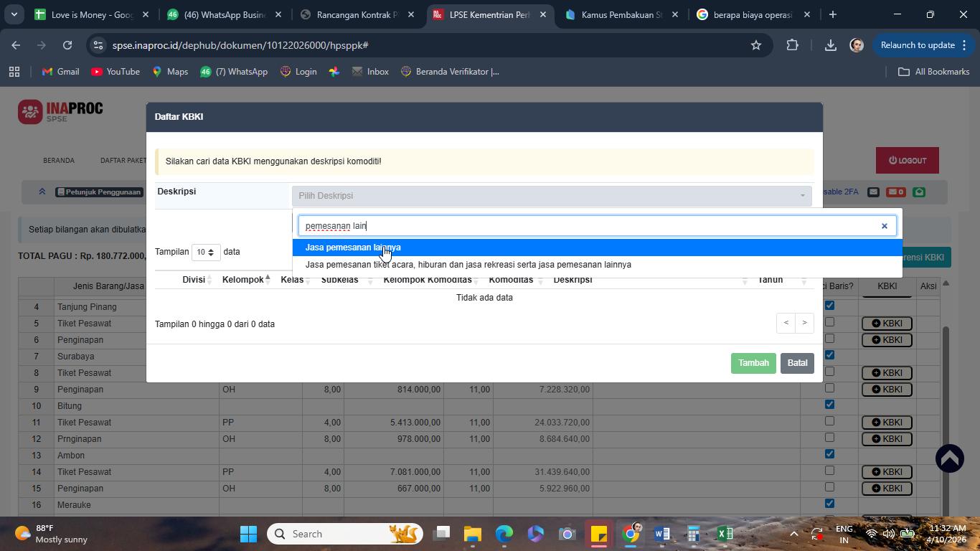The width and height of the screenshot is (980, 551).
Task: Open a new browser tab
Action: pyautogui.click(x=832, y=14)
